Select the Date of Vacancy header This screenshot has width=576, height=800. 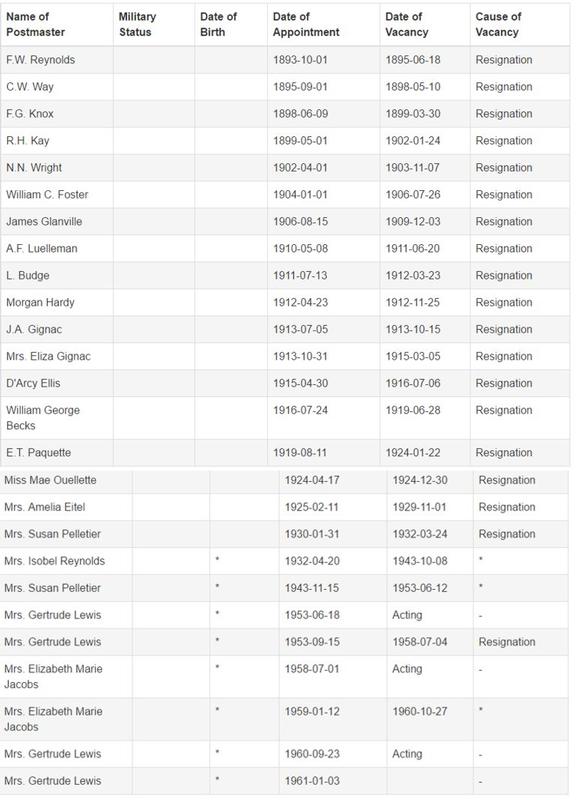(x=407, y=24)
